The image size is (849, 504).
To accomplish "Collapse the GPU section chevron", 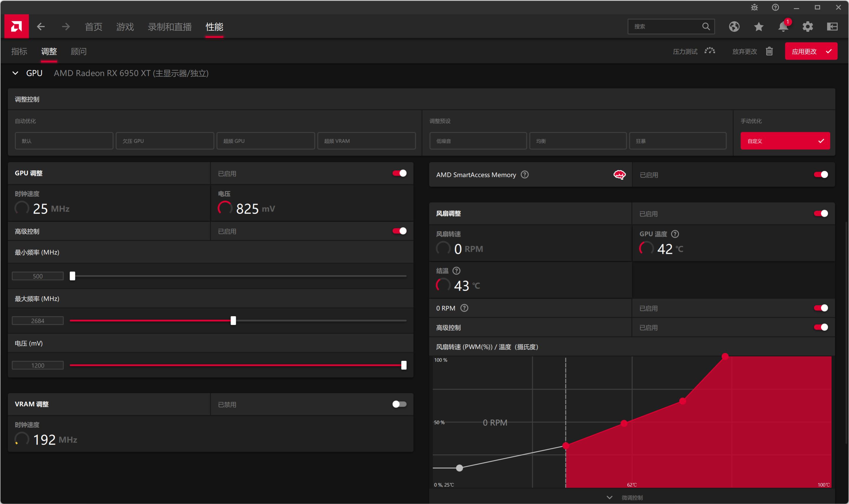I will pyautogui.click(x=15, y=73).
